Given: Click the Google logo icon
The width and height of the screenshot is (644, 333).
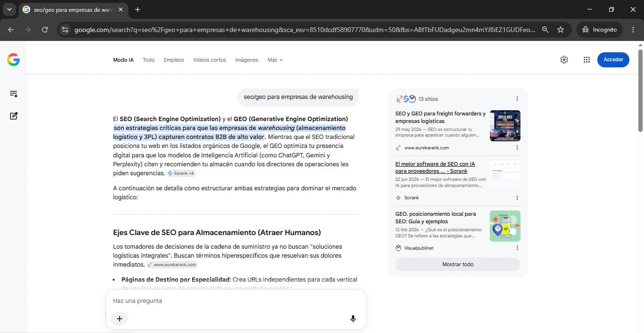Looking at the screenshot, I should 13,60.
